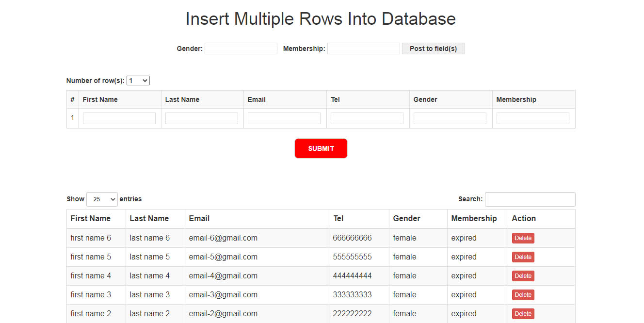Delete the first name 4 record
Screen dimensions: 644x323
pyautogui.click(x=523, y=276)
